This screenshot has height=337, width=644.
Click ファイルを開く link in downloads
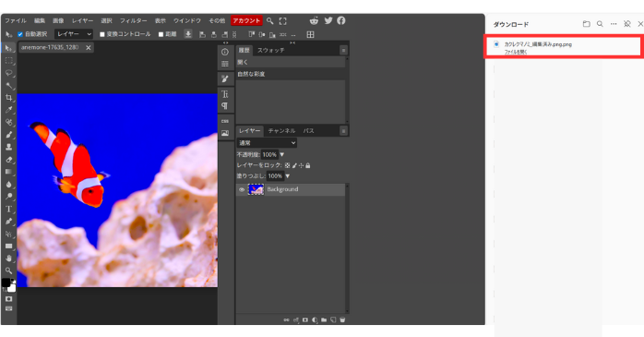point(516,52)
